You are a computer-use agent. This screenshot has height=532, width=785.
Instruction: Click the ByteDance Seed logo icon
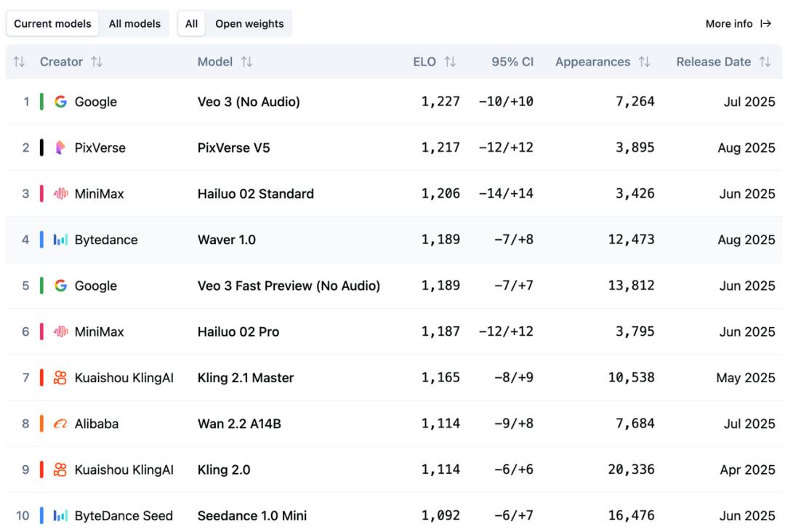[x=61, y=516]
